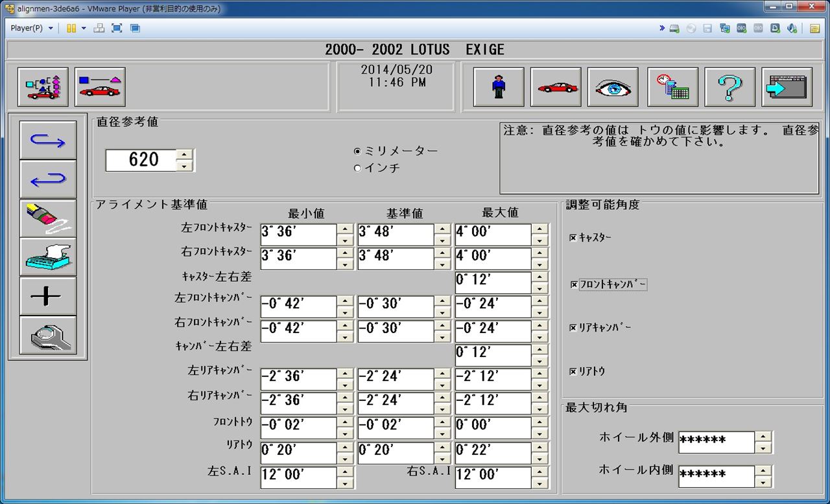Image resolution: width=830 pixels, height=504 pixels.
Task: Increase ホイール外側 turning angle
Action: point(763,437)
